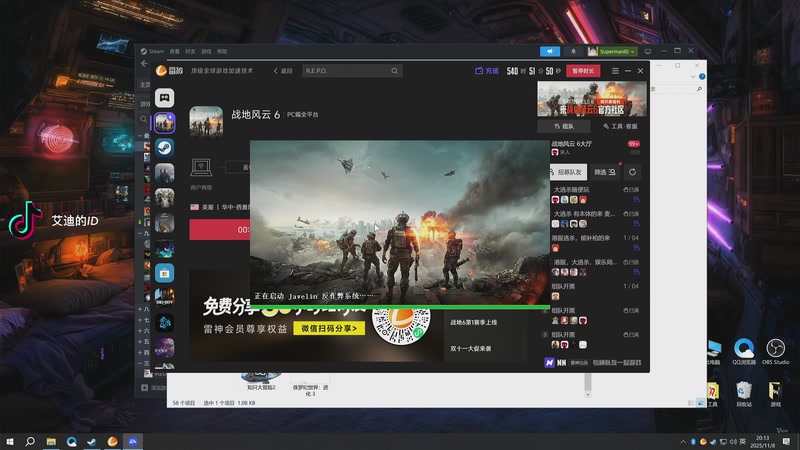Click the Steam library search magnifier icon
The height and width of the screenshot is (450, 800).
pyautogui.click(x=144, y=119)
